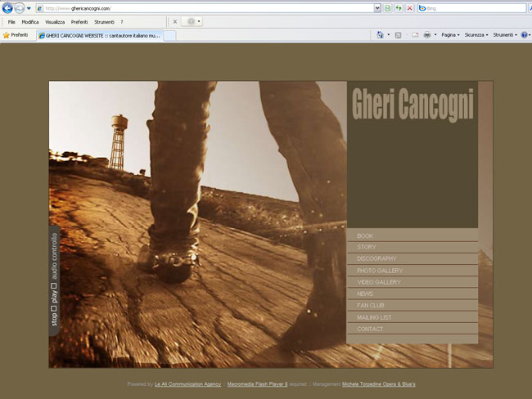
Task: Toggle the audio stop checkbox
Action: click(53, 308)
